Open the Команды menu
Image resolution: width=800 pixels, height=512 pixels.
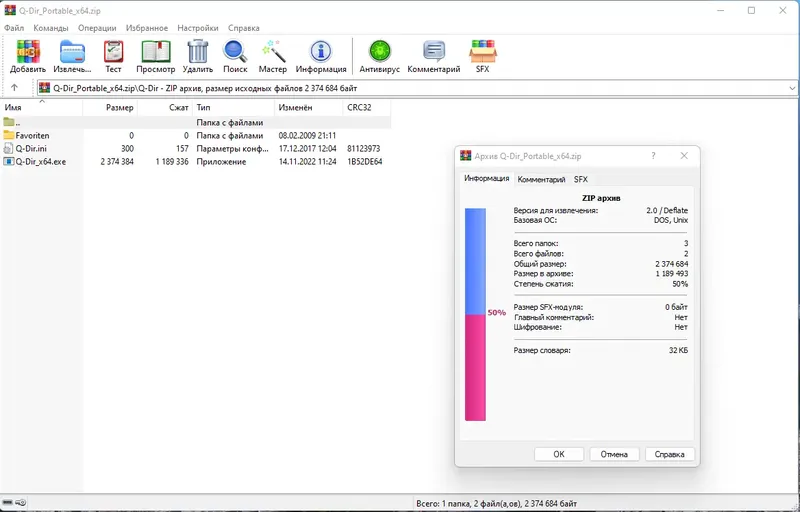51,28
